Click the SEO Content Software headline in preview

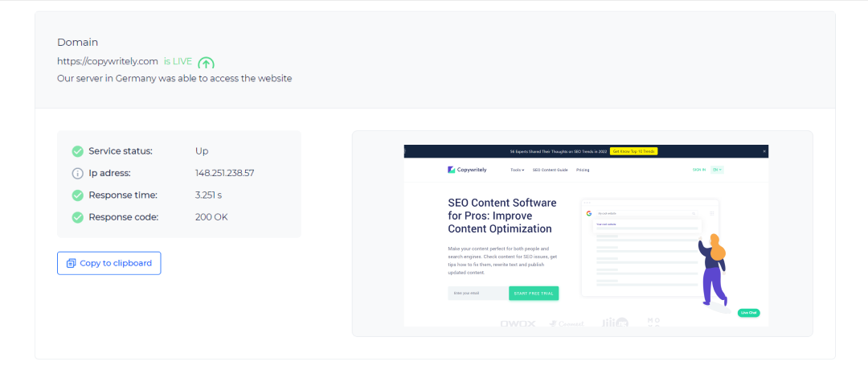pyautogui.click(x=502, y=216)
